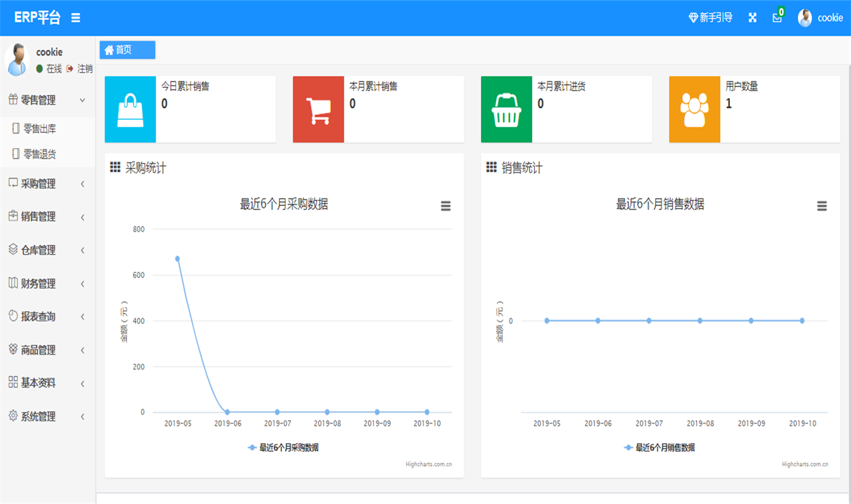Screen dimensions: 851x504
Task: Open the 采购统计 chart context menu
Action: (x=446, y=206)
